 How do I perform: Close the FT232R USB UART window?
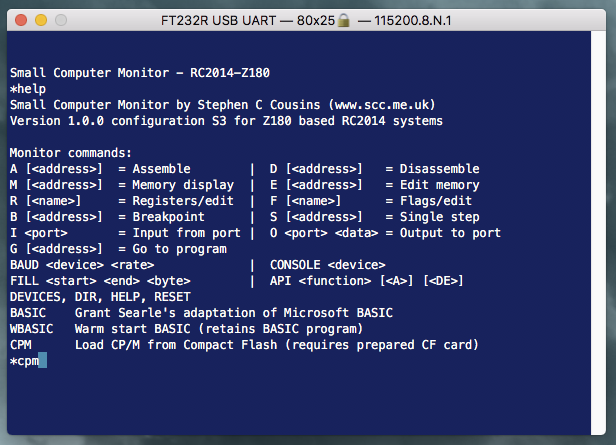(19, 19)
